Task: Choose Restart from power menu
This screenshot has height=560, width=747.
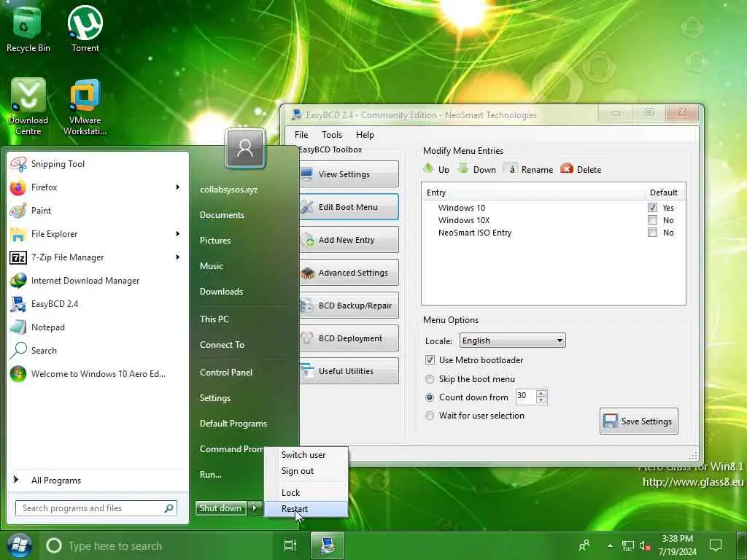Action: (306, 508)
